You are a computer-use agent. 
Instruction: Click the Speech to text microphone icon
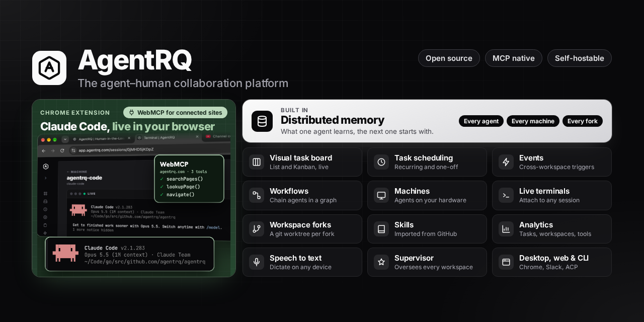click(257, 262)
